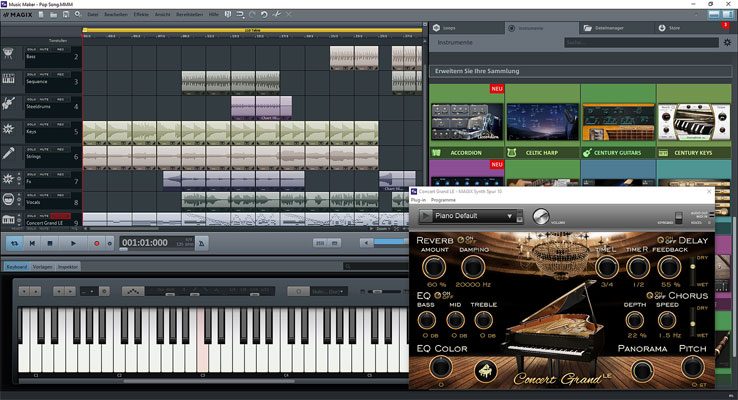Click the drum instrument icon of Bass track
The height and width of the screenshot is (400, 738).
(9, 54)
